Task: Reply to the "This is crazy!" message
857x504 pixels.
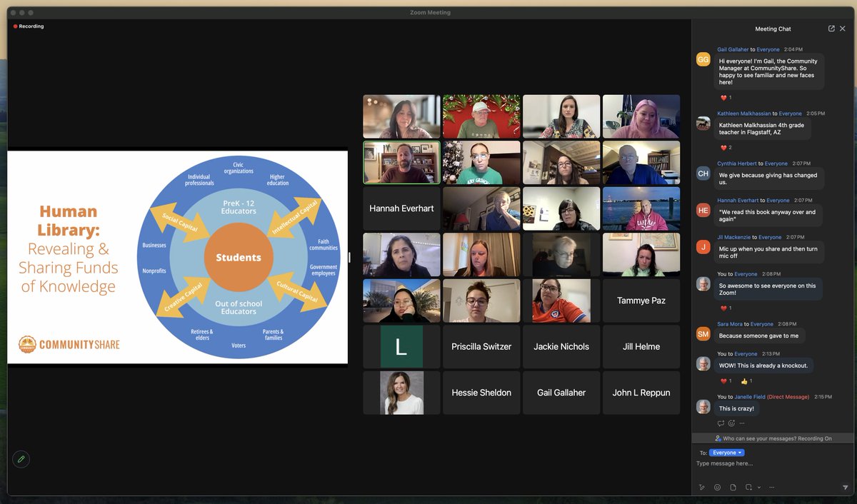Action: [721, 423]
